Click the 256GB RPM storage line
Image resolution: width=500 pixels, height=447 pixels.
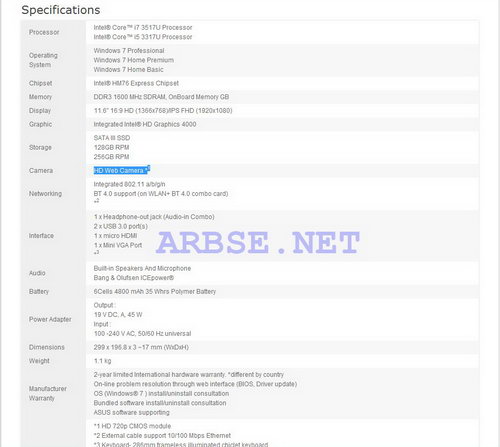[111, 157]
